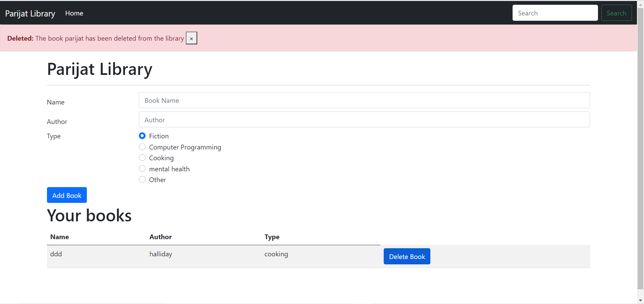Click the navbar Search text box

point(555,13)
